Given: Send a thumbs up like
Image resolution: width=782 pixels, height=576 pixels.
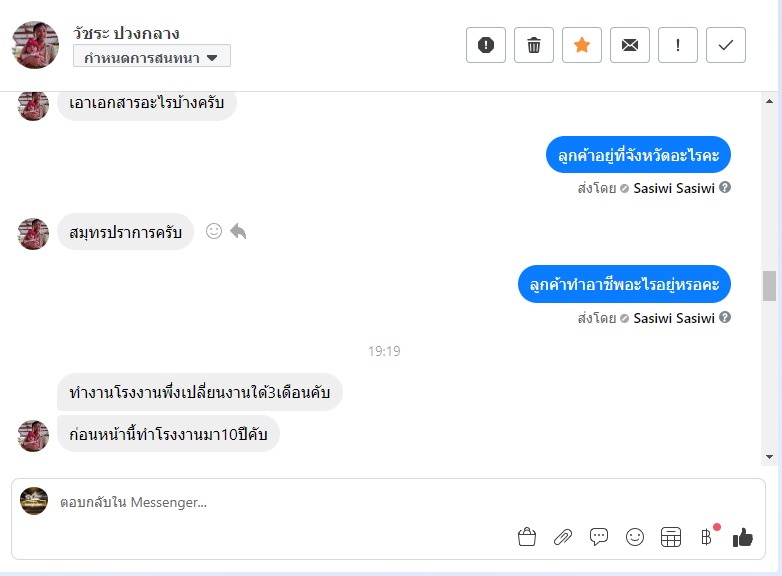Looking at the screenshot, I should (742, 537).
